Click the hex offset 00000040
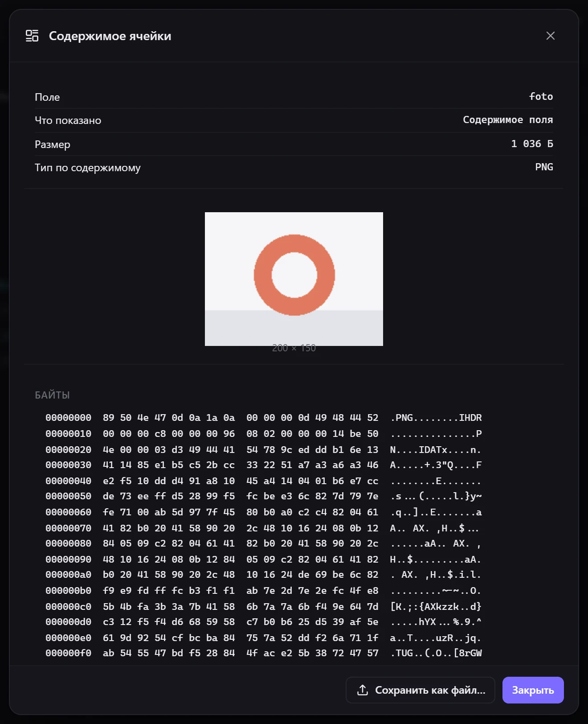This screenshot has height=724, width=588. tap(68, 481)
